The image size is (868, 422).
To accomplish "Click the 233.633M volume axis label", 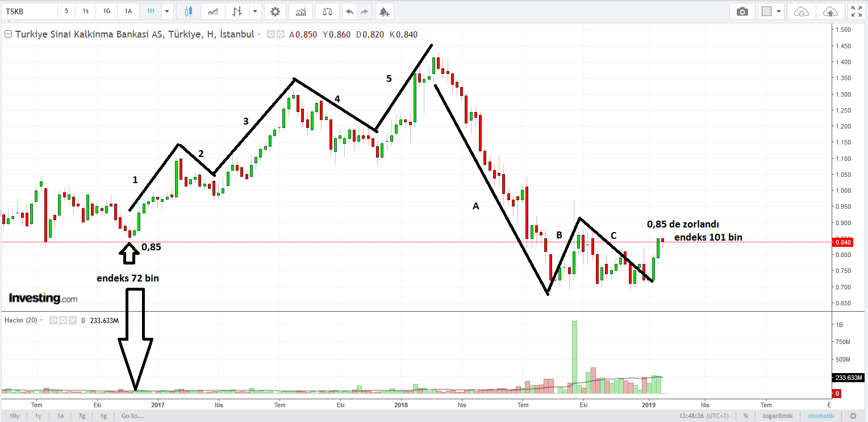I will pos(849,378).
